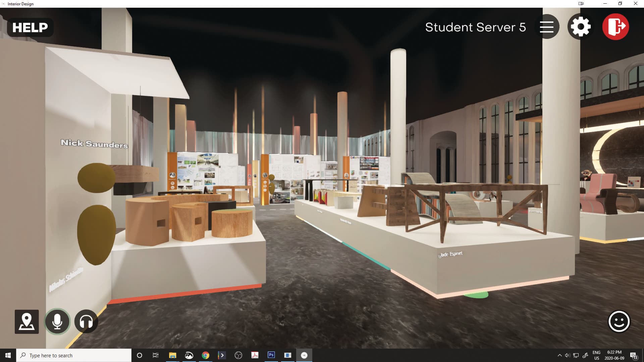
Task: Open the Windows Start menu
Action: [8, 355]
